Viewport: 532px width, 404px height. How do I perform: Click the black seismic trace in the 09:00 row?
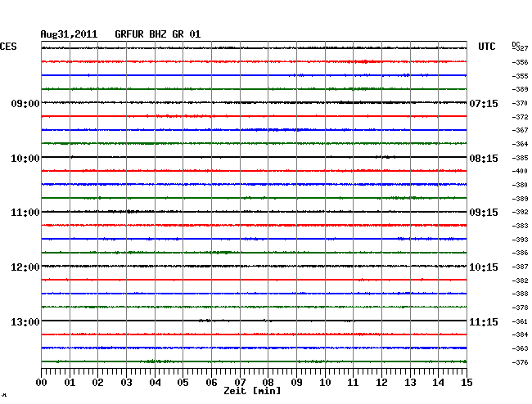254,102
